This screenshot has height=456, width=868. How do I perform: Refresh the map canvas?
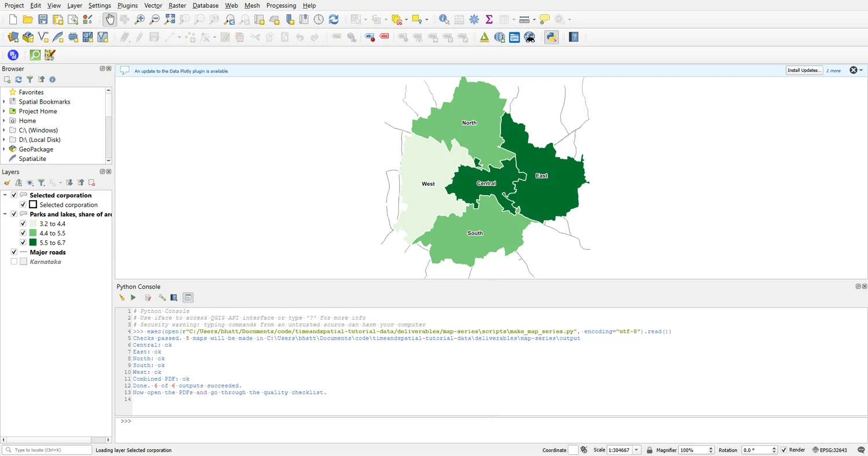pyautogui.click(x=334, y=20)
